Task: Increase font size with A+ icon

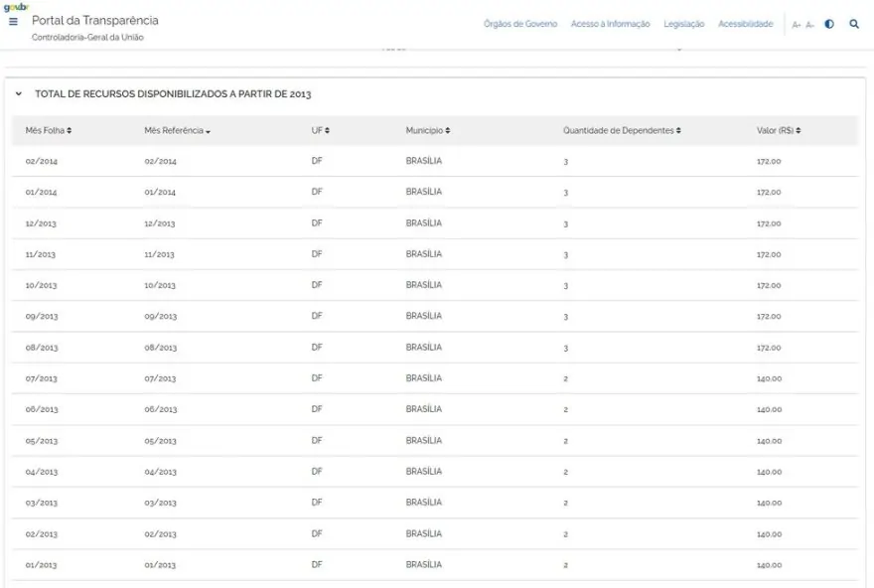Action: pos(797,24)
